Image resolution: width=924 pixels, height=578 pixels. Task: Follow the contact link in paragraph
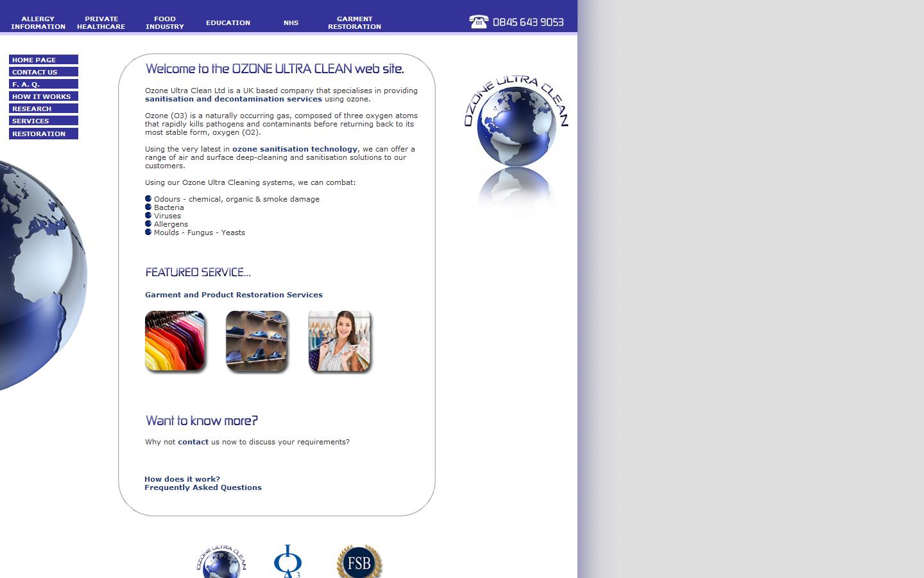pos(193,442)
